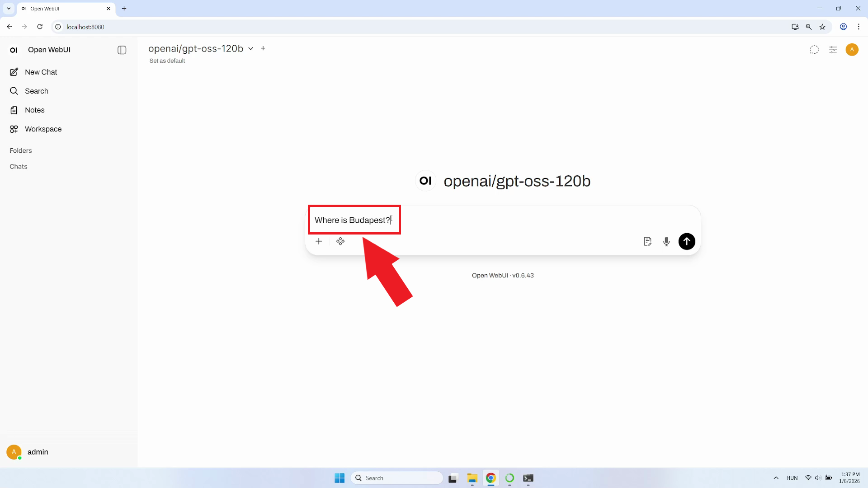Open the Workspace section
Image resolution: width=868 pixels, height=488 pixels.
43,129
